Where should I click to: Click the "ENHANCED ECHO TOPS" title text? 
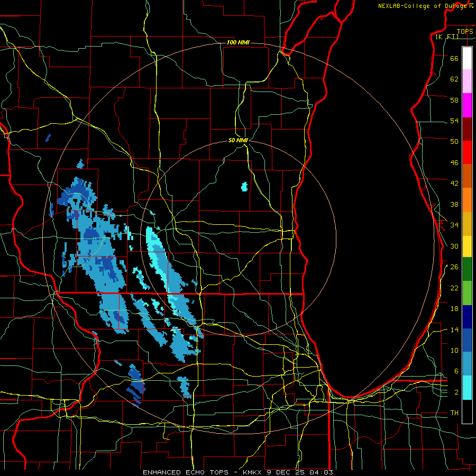tap(186, 472)
